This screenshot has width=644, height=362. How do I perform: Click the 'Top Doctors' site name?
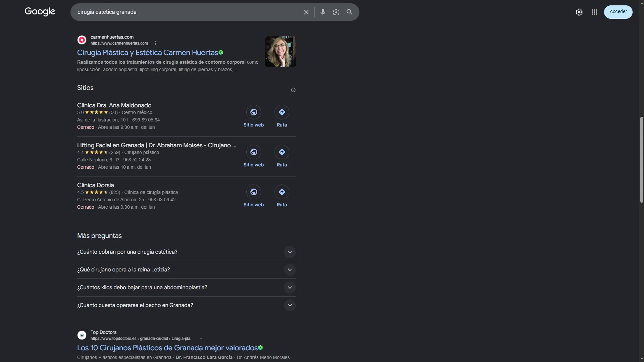(103, 332)
